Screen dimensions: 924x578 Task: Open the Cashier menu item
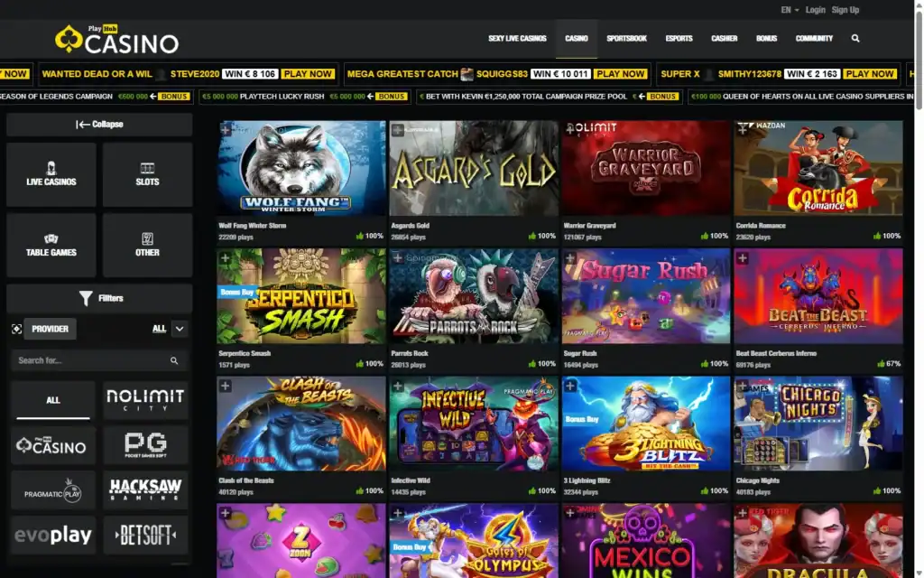pyautogui.click(x=725, y=38)
